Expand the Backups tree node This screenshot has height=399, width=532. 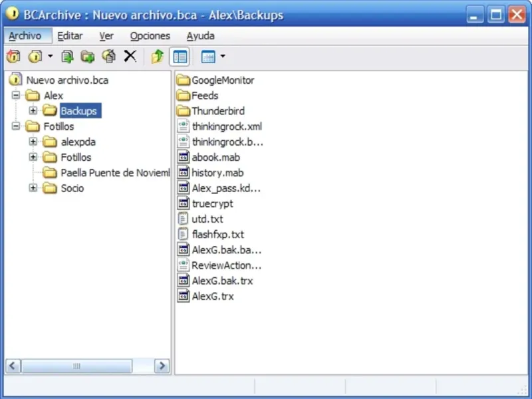(33, 110)
